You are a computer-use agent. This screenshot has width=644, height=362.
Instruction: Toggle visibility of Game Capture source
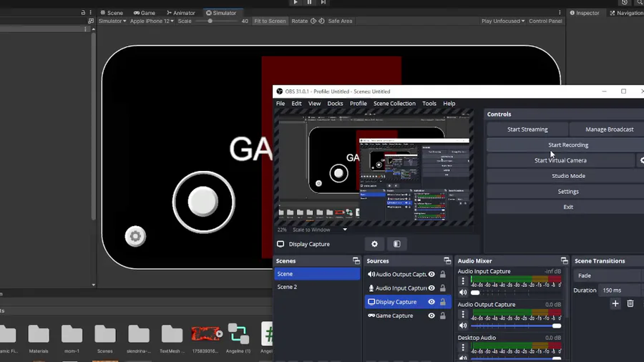coord(431,315)
